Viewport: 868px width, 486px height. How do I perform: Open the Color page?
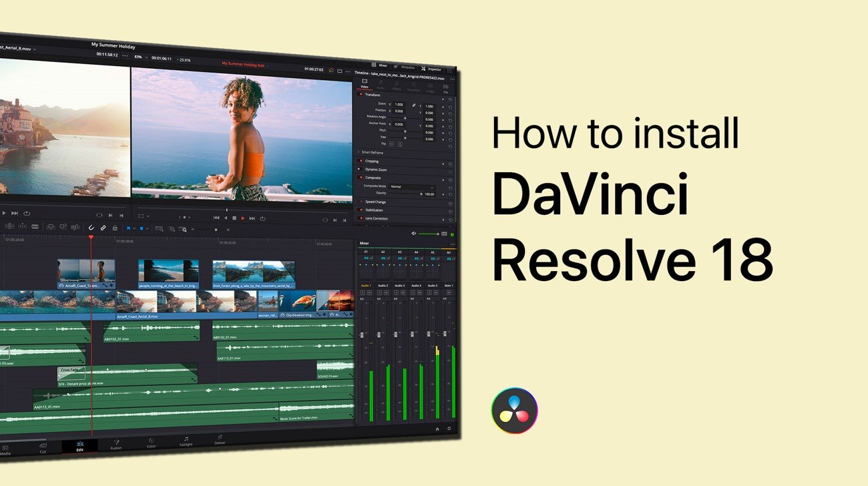click(x=151, y=443)
